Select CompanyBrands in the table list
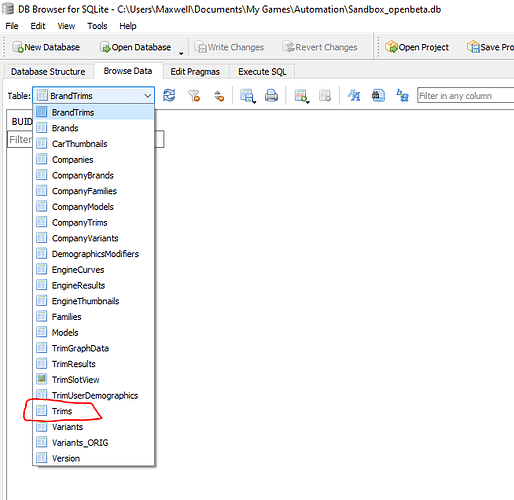 tap(93, 175)
